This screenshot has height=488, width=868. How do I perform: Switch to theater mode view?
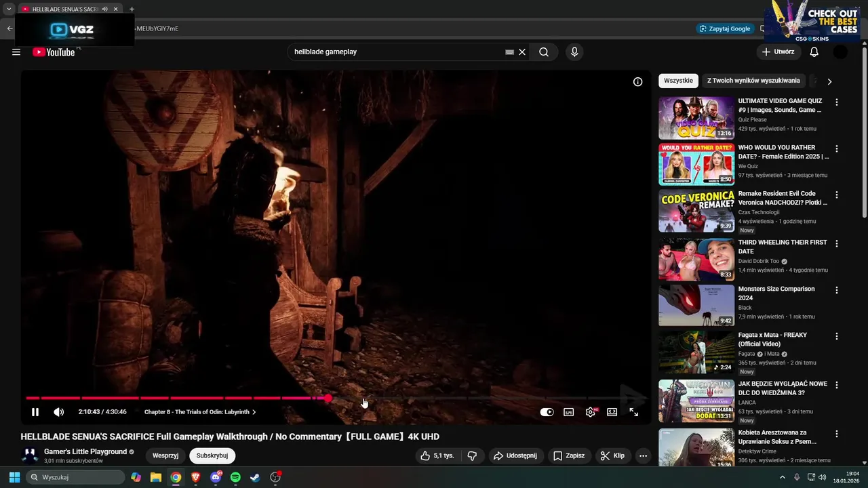pyautogui.click(x=612, y=412)
